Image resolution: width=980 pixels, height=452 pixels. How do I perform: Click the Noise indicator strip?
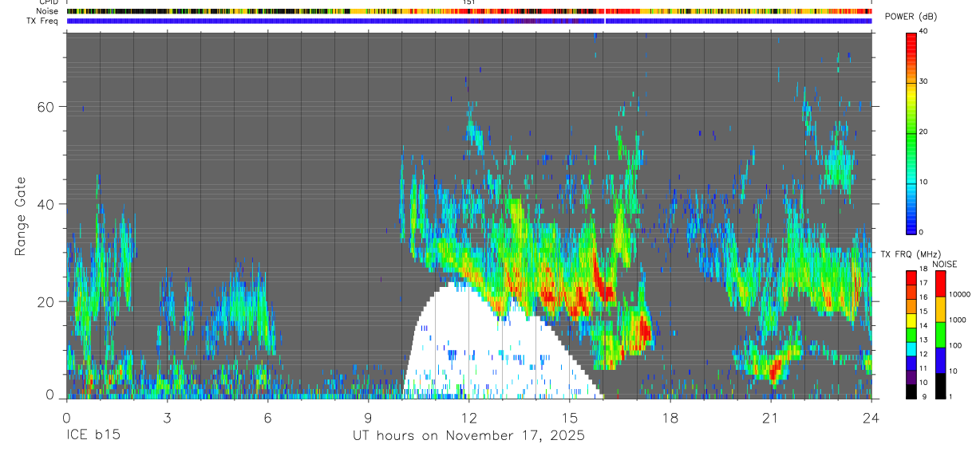(x=468, y=11)
